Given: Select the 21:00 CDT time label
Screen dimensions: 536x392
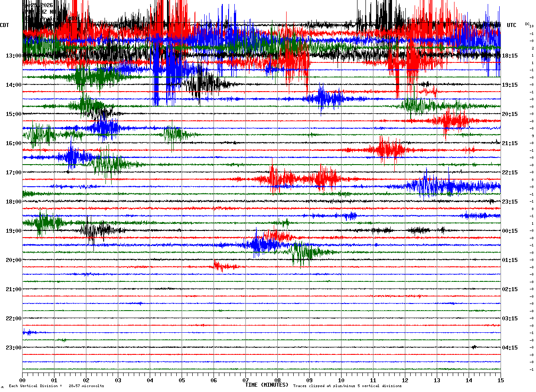Looking at the screenshot, I should (x=14, y=289).
